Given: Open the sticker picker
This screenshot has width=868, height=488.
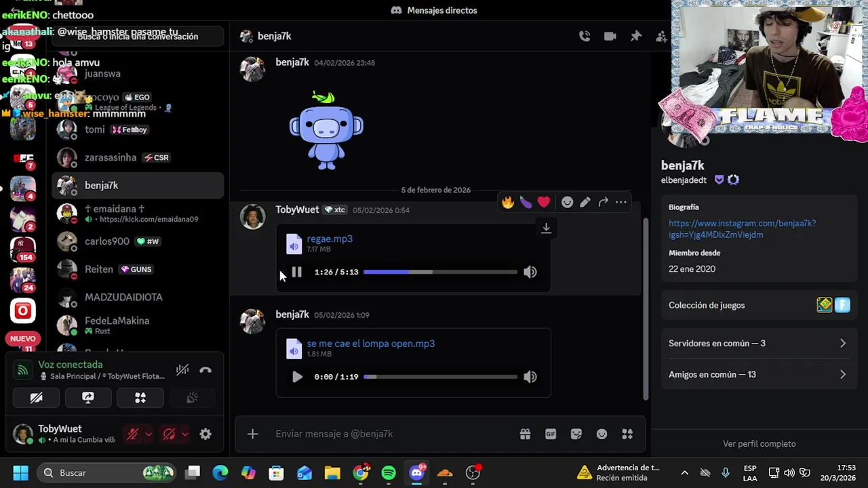Looking at the screenshot, I should coord(576,434).
